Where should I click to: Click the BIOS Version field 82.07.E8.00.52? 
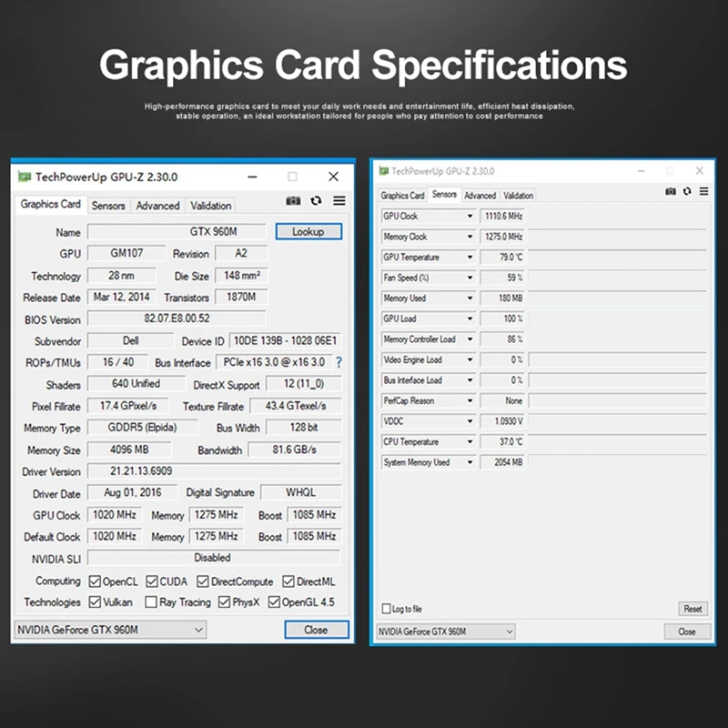177,318
